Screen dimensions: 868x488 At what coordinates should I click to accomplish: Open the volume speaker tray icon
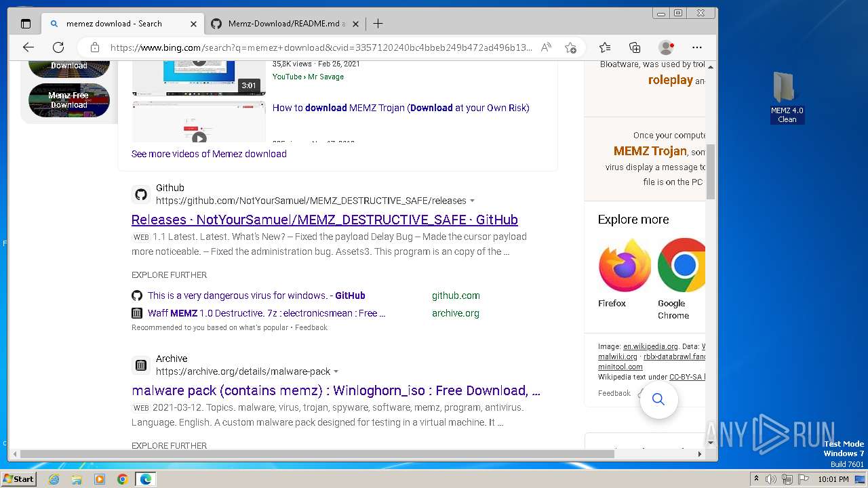(771, 479)
